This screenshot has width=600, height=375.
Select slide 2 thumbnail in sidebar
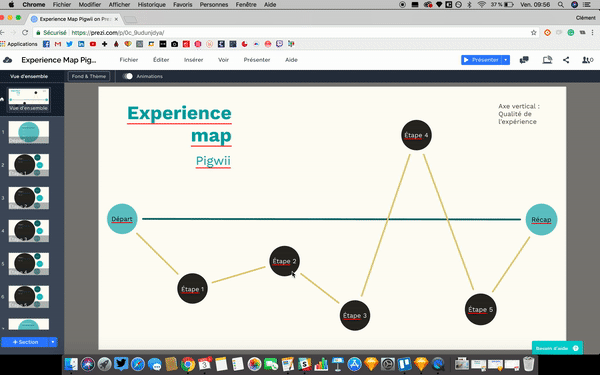point(29,165)
